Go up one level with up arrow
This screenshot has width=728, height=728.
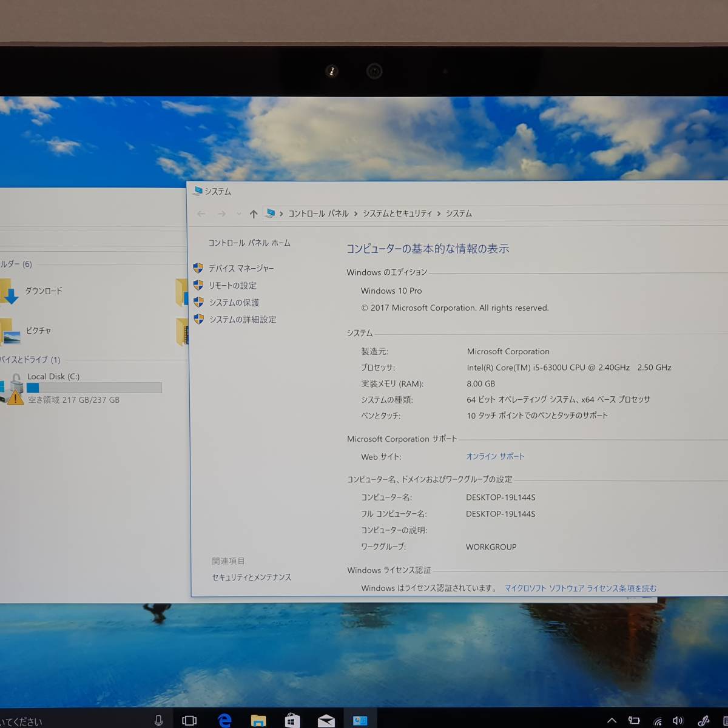pyautogui.click(x=254, y=214)
